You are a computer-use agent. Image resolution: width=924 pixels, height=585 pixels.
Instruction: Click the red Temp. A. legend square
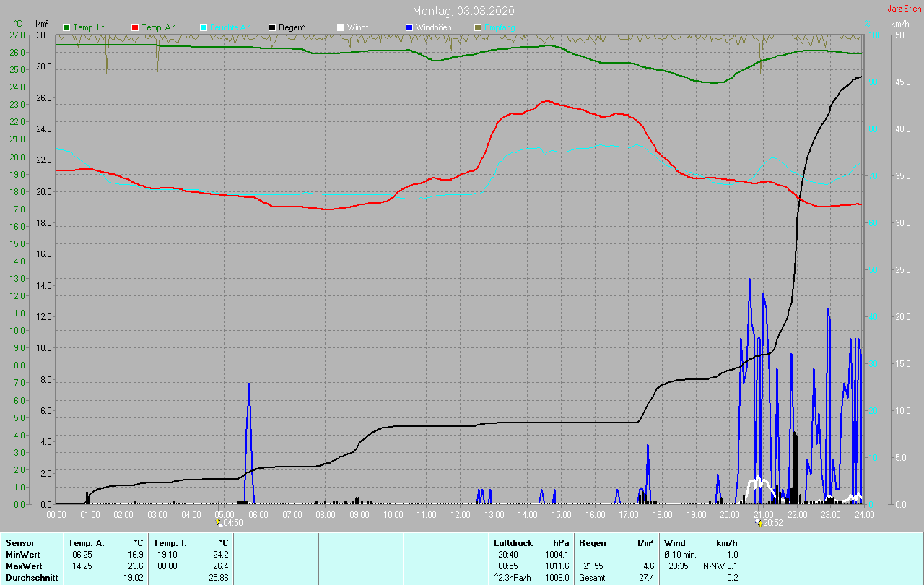click(135, 27)
